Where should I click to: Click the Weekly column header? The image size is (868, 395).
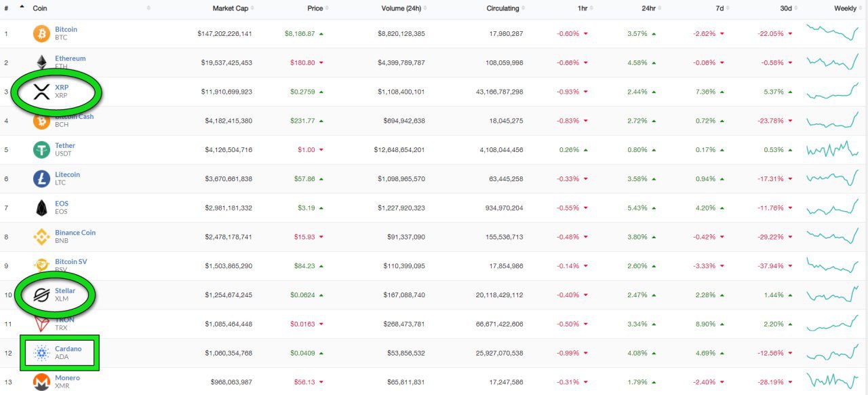[845, 8]
